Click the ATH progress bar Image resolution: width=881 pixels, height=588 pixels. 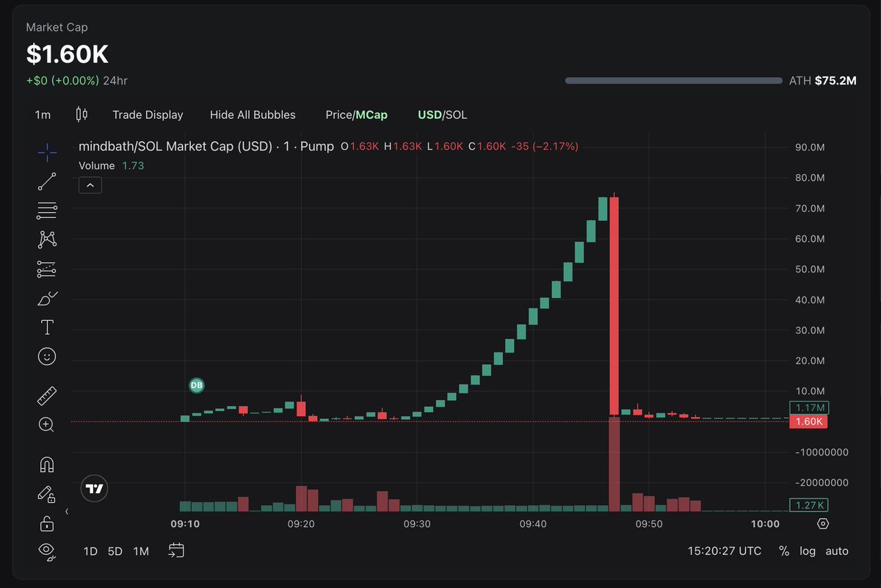pos(673,81)
